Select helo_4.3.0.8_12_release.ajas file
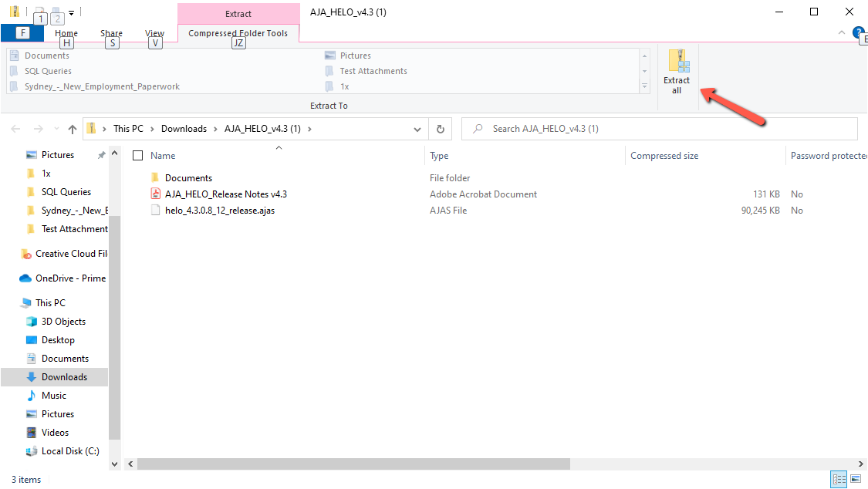868x489 pixels. tap(220, 211)
